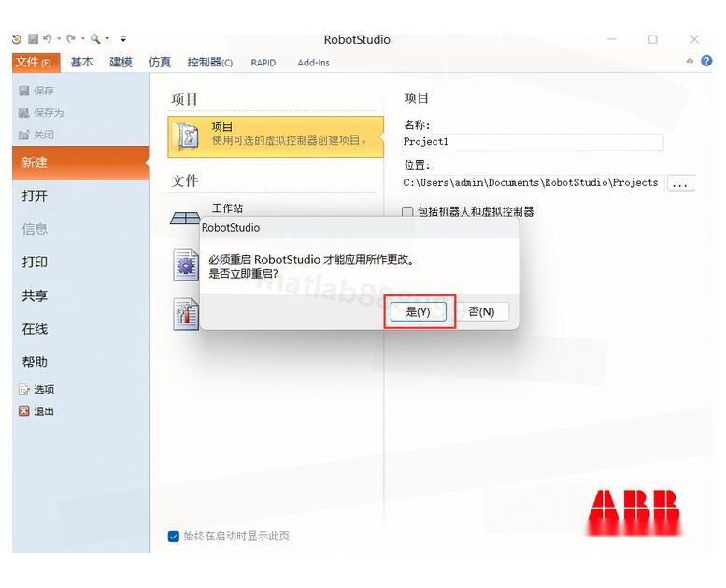Select the 工作站 workstation template icon
Viewport: 726px width, 588px height.
[x=185, y=217]
